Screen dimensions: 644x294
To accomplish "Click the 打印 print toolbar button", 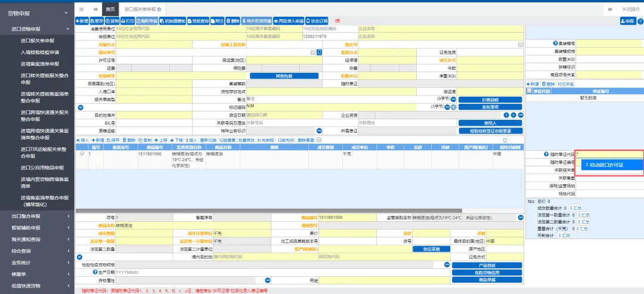I will point(128,21).
